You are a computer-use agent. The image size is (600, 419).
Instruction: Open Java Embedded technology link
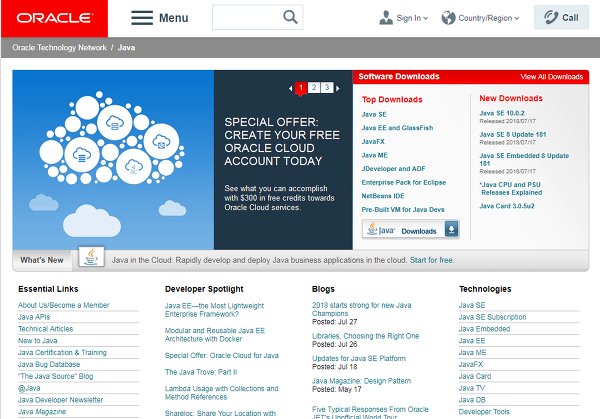pyautogui.click(x=484, y=329)
